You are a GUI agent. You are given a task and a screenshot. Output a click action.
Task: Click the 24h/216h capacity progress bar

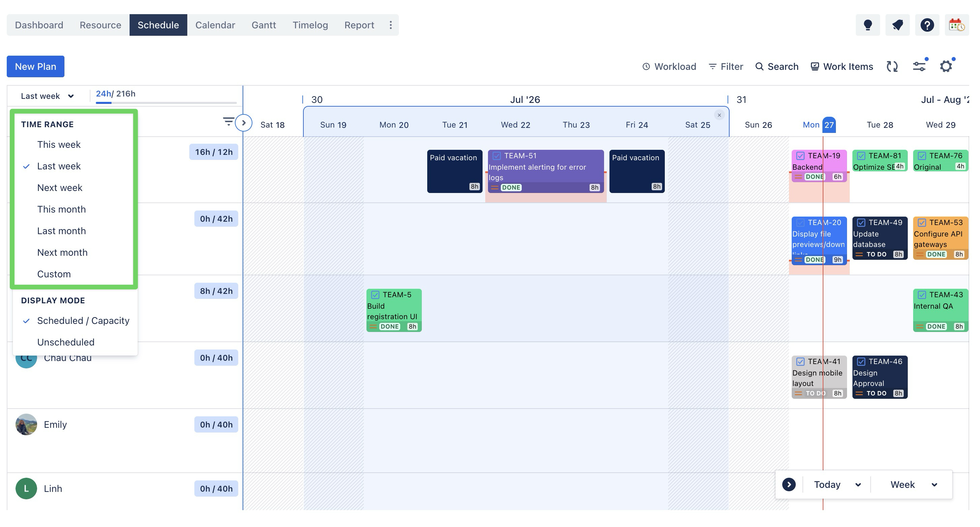[166, 103]
